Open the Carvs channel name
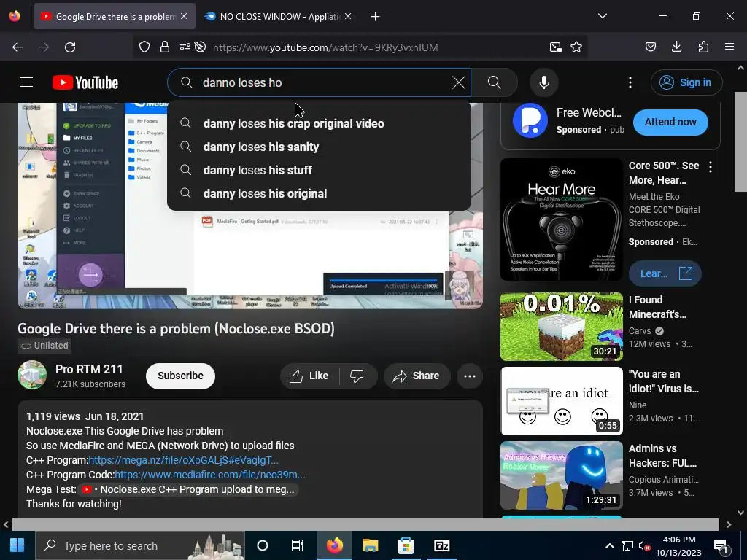The image size is (747, 560). pyautogui.click(x=640, y=331)
